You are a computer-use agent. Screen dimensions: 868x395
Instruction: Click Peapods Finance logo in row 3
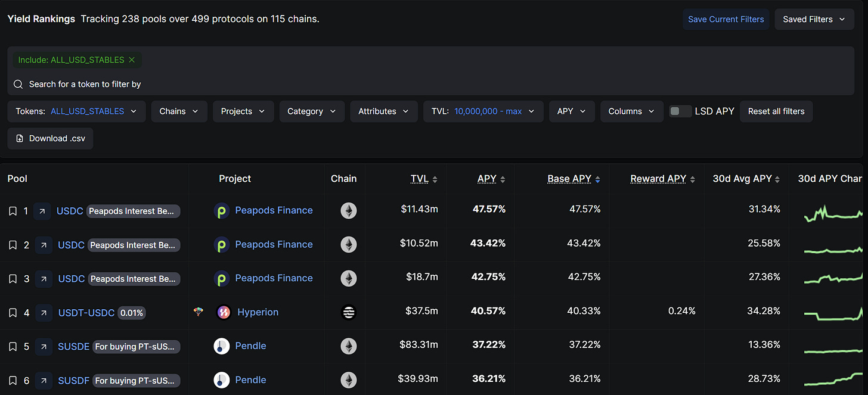tap(222, 278)
